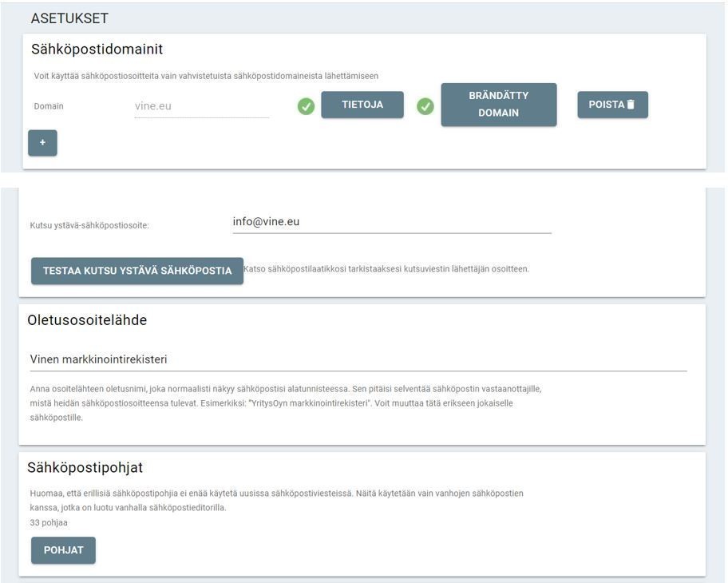Click the Sähköpostidomainit section title

[x=97, y=50]
